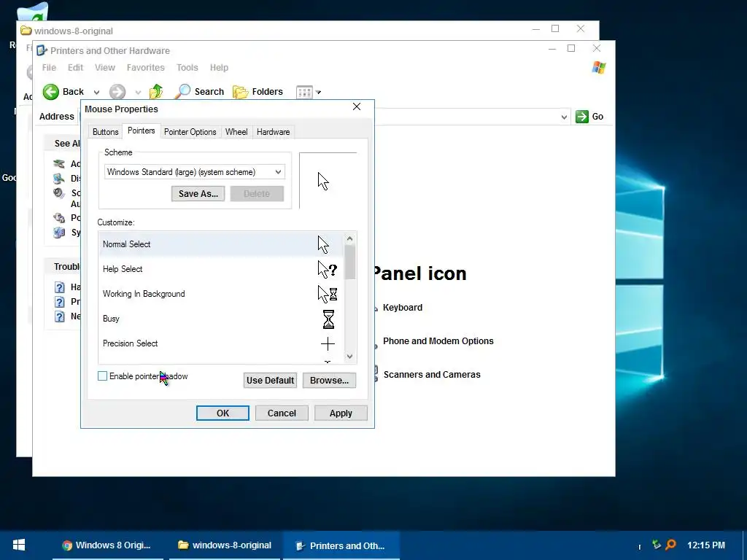The width and height of the screenshot is (747, 560).
Task: Click the System icon in See Also list
Action: pos(59,233)
